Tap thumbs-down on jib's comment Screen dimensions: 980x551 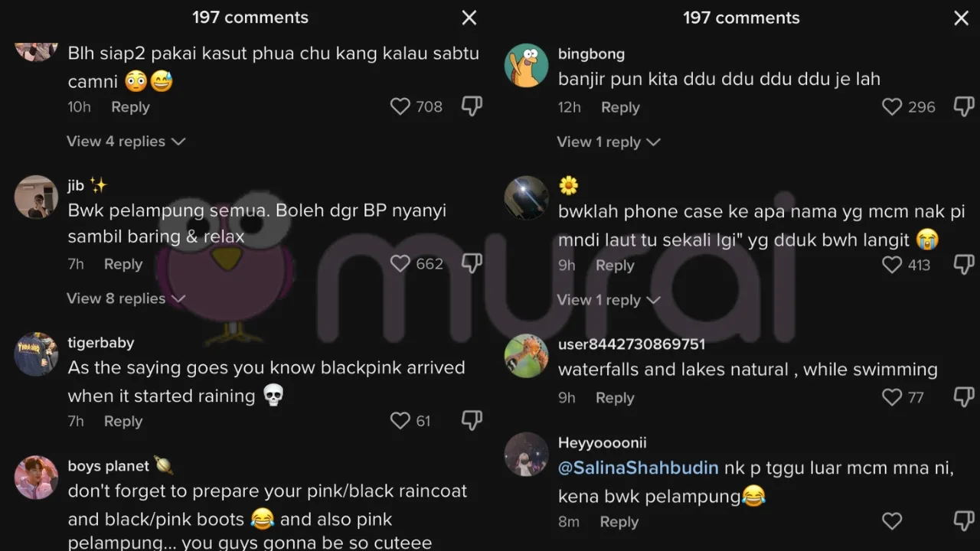coord(472,264)
